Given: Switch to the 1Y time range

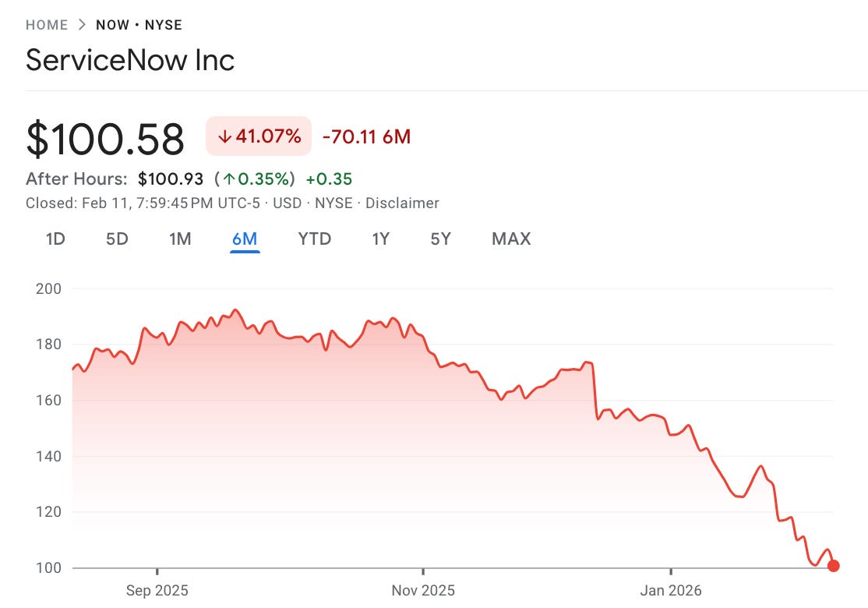Looking at the screenshot, I should [x=380, y=239].
